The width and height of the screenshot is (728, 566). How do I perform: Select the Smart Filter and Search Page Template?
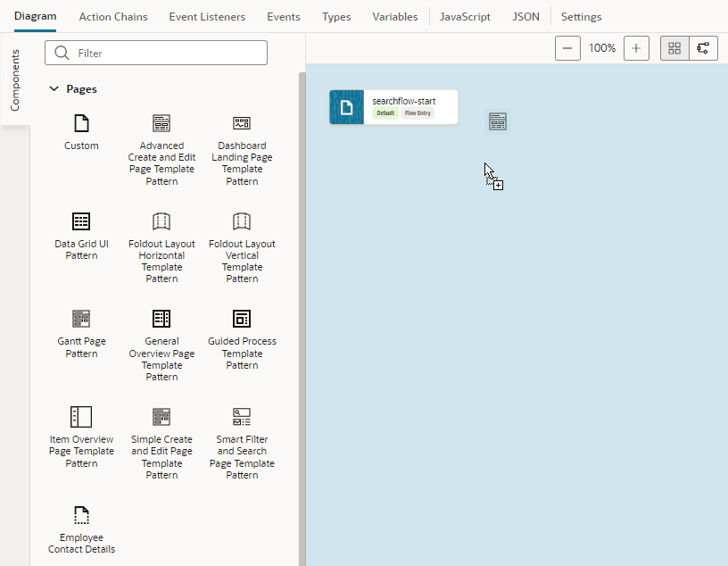(242, 416)
